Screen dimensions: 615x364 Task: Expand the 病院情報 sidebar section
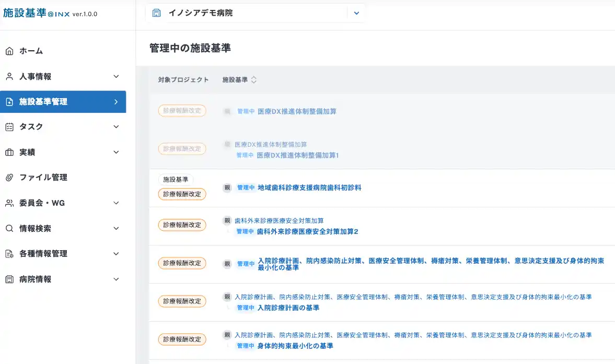click(63, 279)
